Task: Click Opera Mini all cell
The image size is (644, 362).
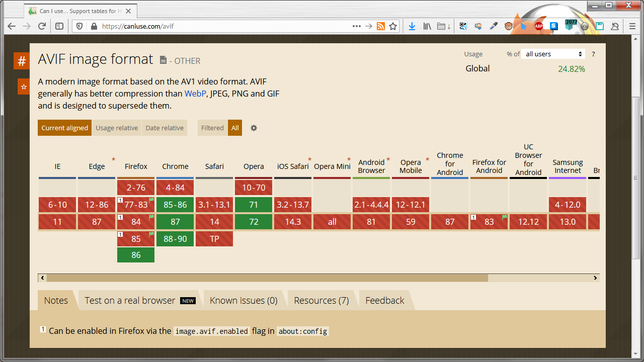Action: [332, 222]
